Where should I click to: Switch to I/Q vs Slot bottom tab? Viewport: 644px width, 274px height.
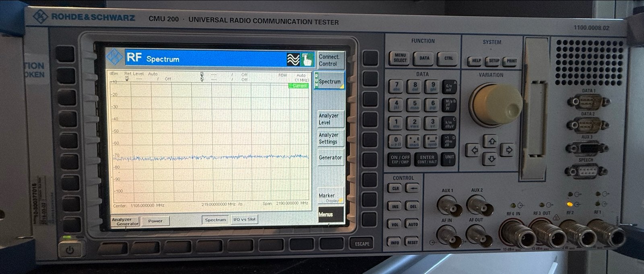click(244, 219)
